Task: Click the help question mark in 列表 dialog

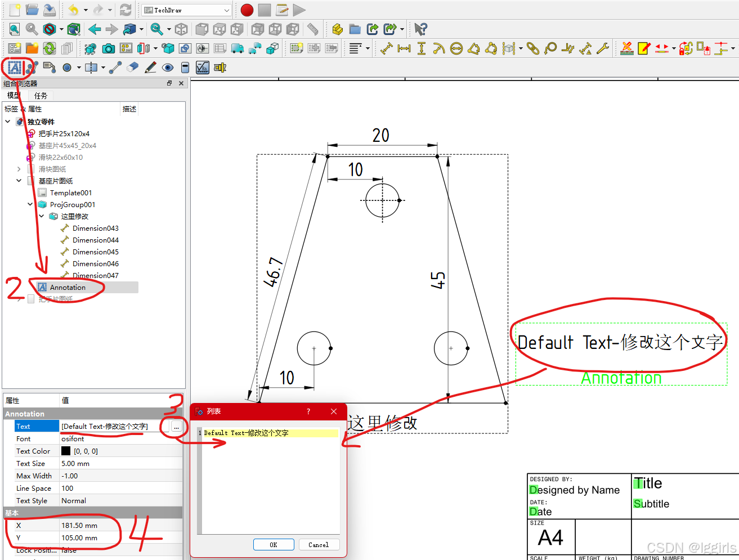Action: click(308, 411)
